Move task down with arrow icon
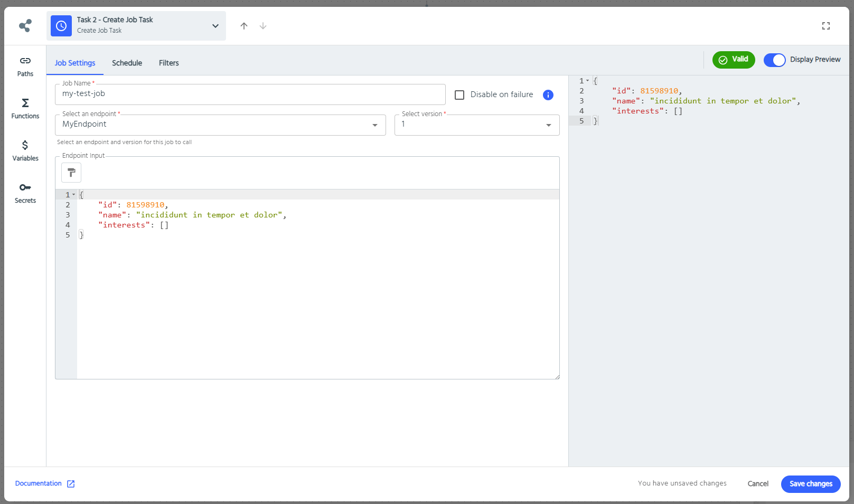 point(263,26)
